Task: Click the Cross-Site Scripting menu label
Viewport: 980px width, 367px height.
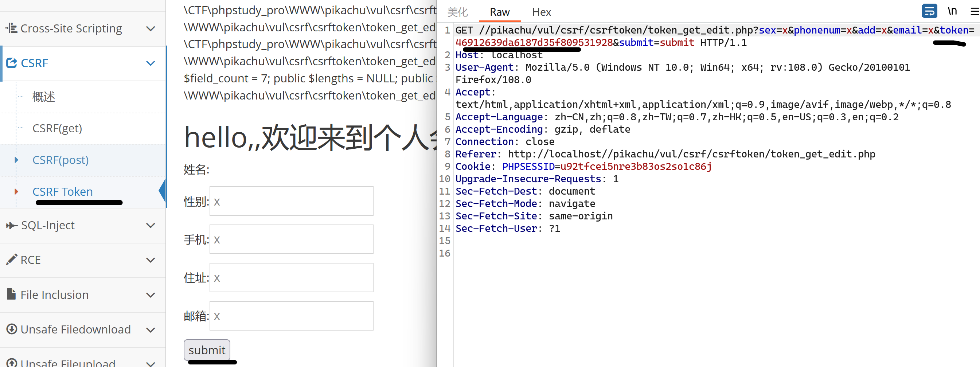Action: click(71, 28)
